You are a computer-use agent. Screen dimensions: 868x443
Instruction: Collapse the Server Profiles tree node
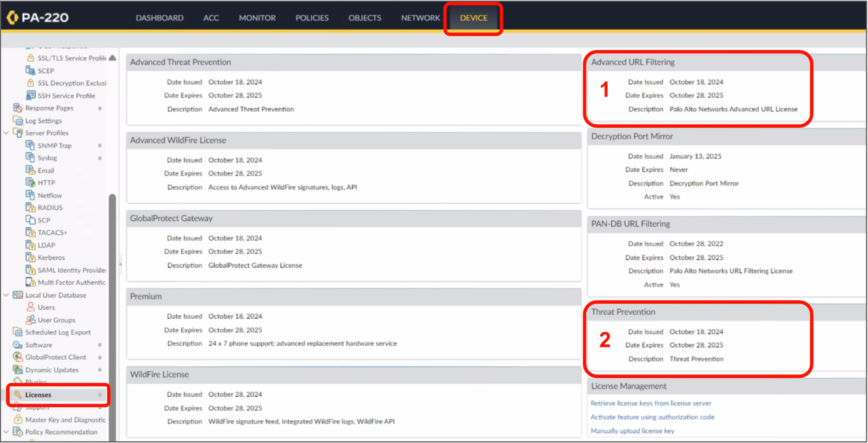pyautogui.click(x=6, y=133)
